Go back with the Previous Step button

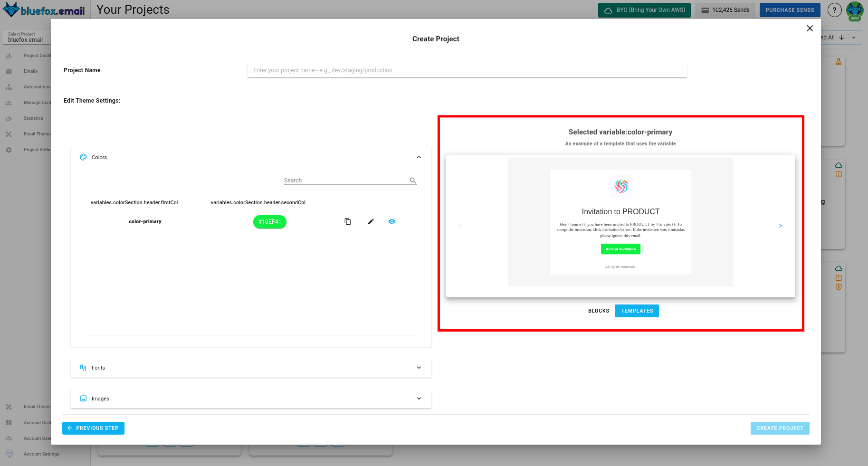pos(93,428)
